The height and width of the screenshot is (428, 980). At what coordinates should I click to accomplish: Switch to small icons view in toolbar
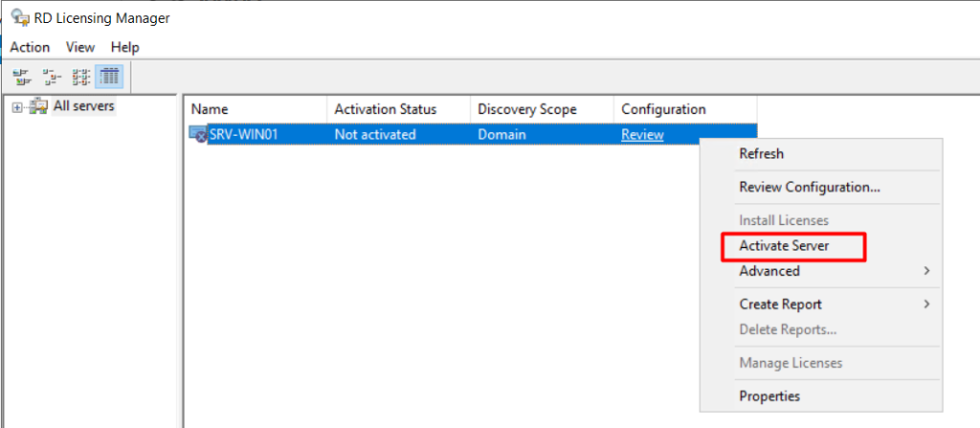pyautogui.click(x=52, y=76)
